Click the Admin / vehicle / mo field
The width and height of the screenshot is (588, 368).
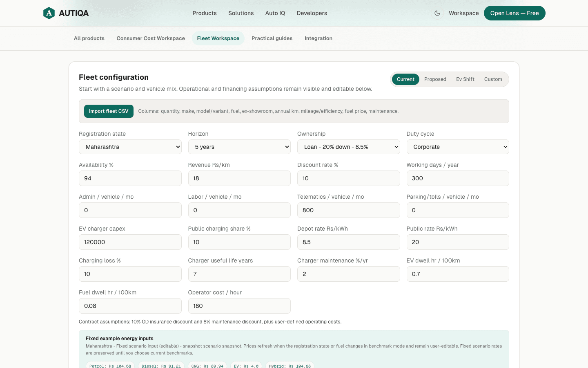click(130, 210)
